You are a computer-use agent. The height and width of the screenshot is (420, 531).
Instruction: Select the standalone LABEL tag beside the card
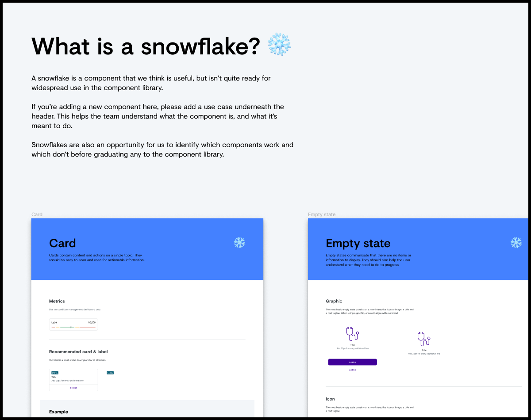[110, 373]
